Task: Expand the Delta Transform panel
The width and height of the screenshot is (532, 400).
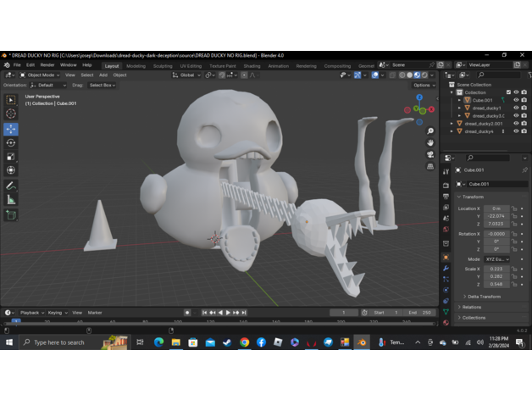Action: click(481, 297)
